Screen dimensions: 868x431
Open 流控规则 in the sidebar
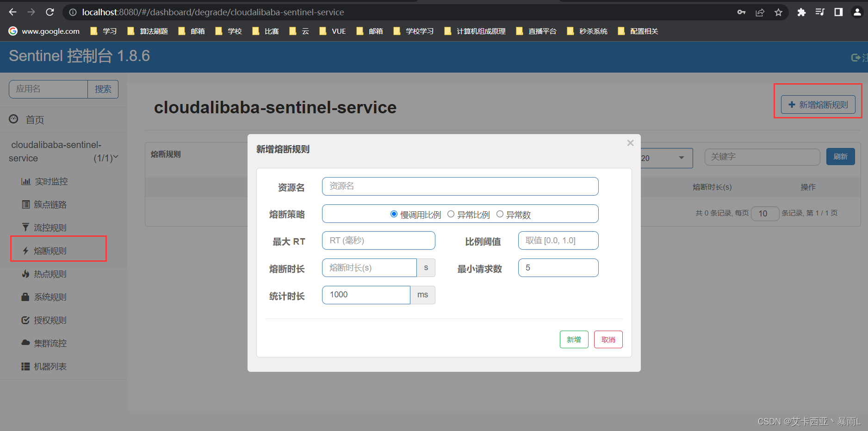coord(44,228)
